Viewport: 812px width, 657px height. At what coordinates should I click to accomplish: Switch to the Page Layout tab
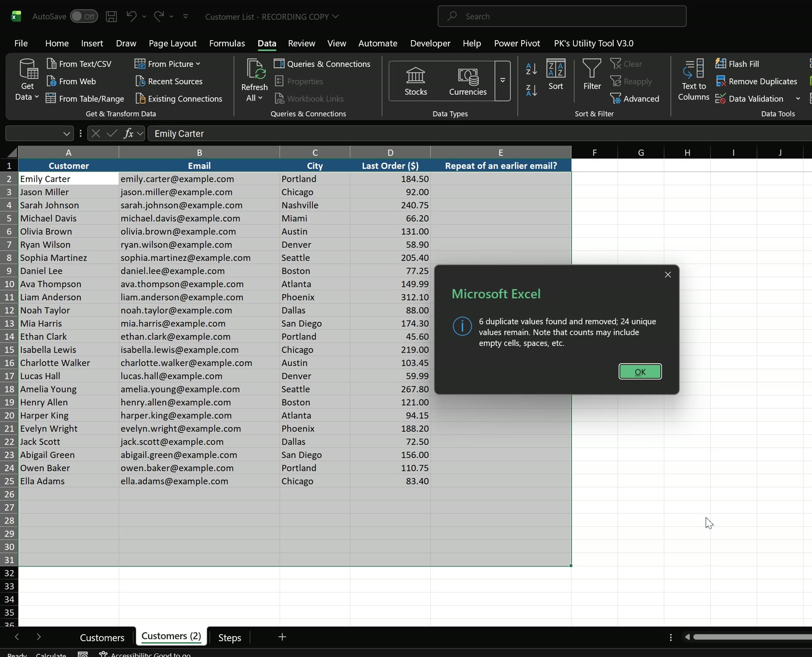click(173, 43)
